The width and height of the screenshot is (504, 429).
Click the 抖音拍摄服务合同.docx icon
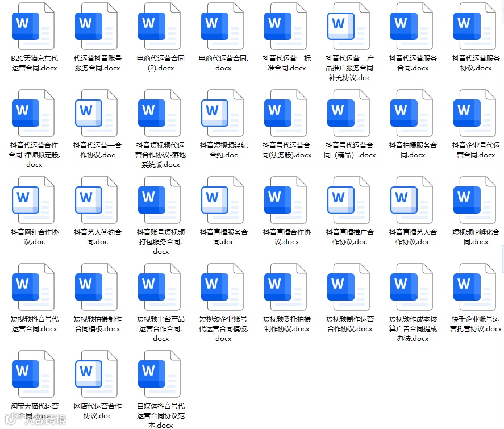click(411, 114)
